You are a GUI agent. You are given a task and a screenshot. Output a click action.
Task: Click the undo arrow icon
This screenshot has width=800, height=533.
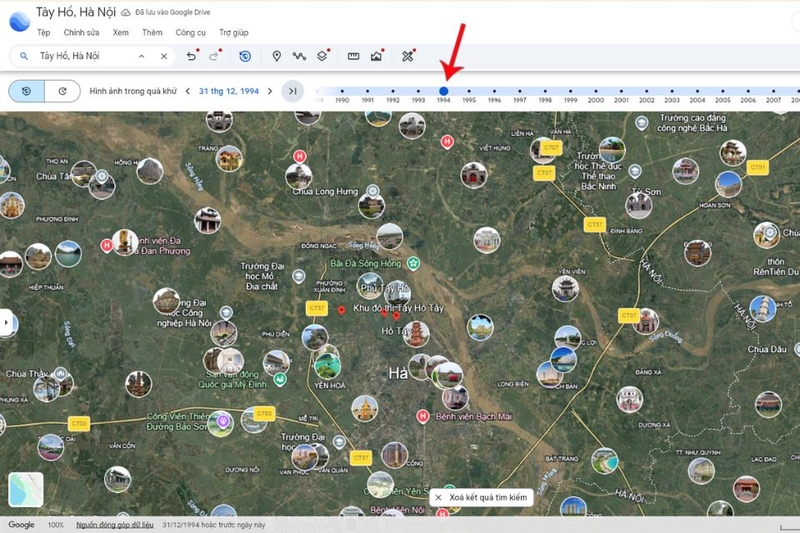click(x=191, y=56)
